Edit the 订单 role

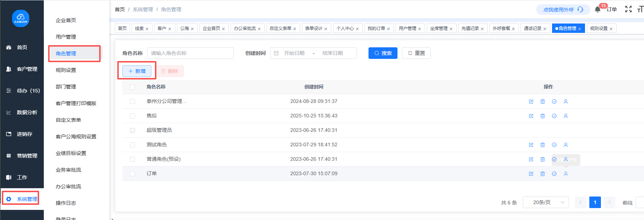click(531, 174)
